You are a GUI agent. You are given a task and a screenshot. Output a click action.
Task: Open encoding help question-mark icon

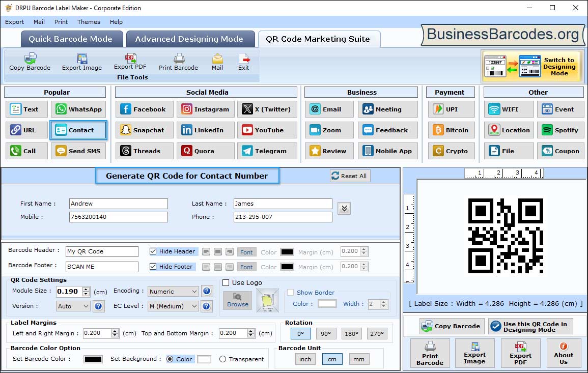[206, 291]
